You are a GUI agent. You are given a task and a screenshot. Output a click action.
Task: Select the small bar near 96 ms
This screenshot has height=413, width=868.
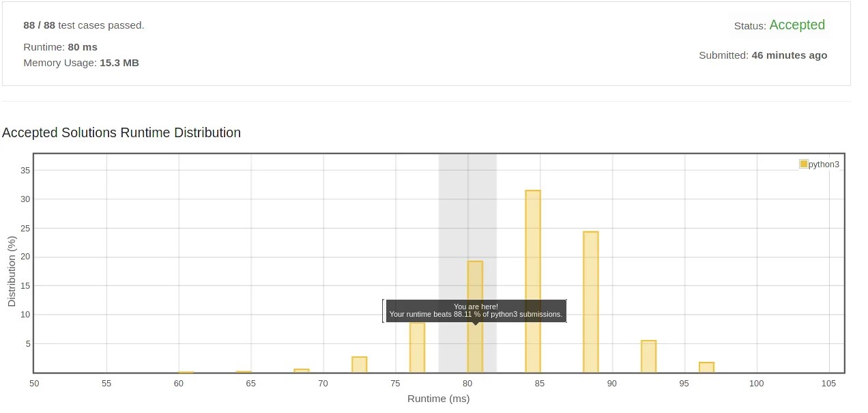(x=706, y=367)
